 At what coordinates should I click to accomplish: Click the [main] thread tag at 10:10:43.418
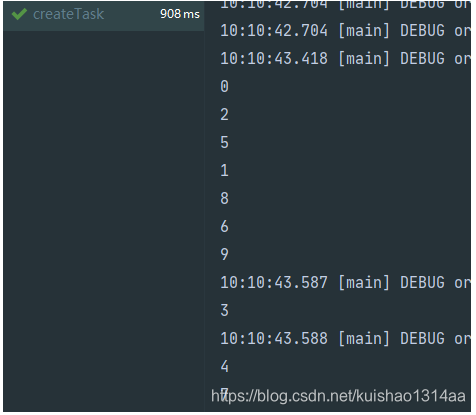coord(364,59)
